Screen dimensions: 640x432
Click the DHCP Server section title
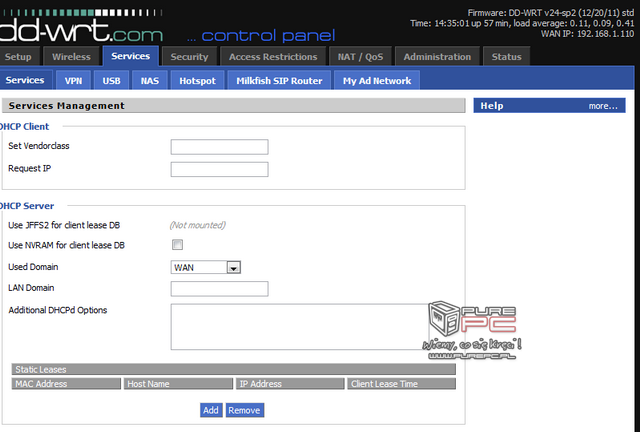click(x=27, y=206)
